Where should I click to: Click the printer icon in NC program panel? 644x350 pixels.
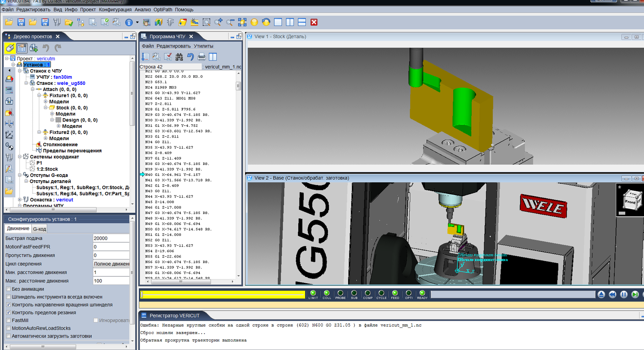tap(202, 57)
